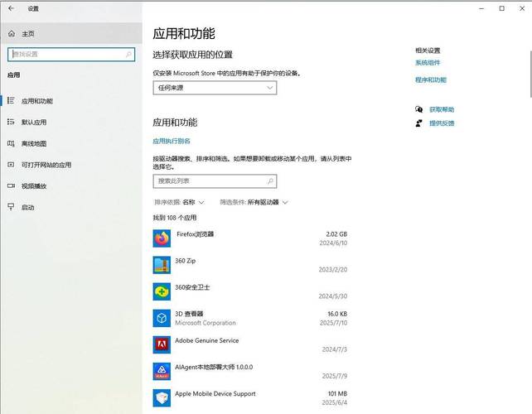Open the 主页 home page
This screenshot has width=532, height=414.
click(x=27, y=34)
